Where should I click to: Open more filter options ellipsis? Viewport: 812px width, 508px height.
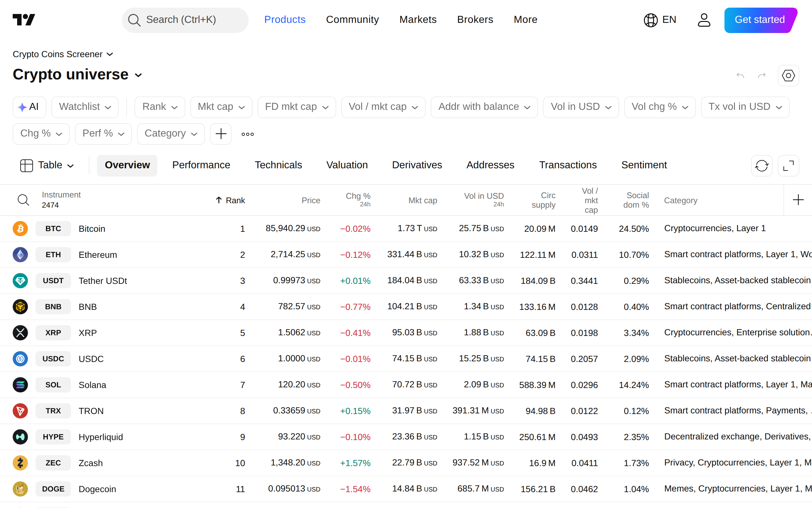(248, 134)
